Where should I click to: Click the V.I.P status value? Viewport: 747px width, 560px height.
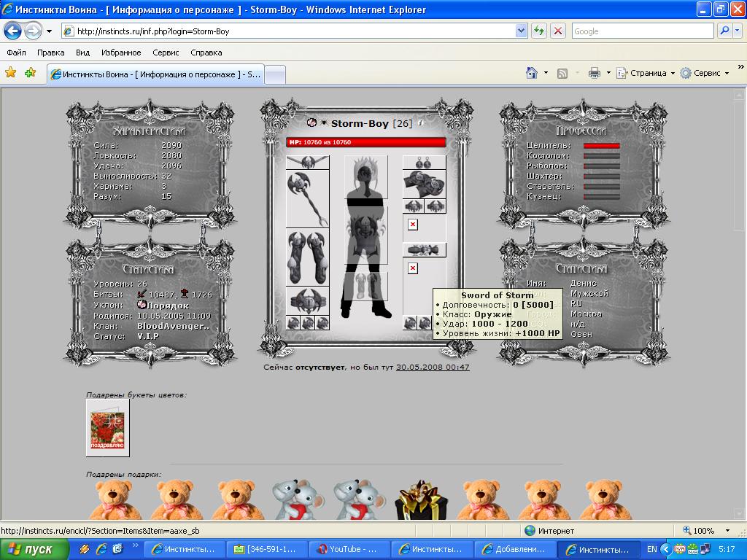[x=148, y=336]
